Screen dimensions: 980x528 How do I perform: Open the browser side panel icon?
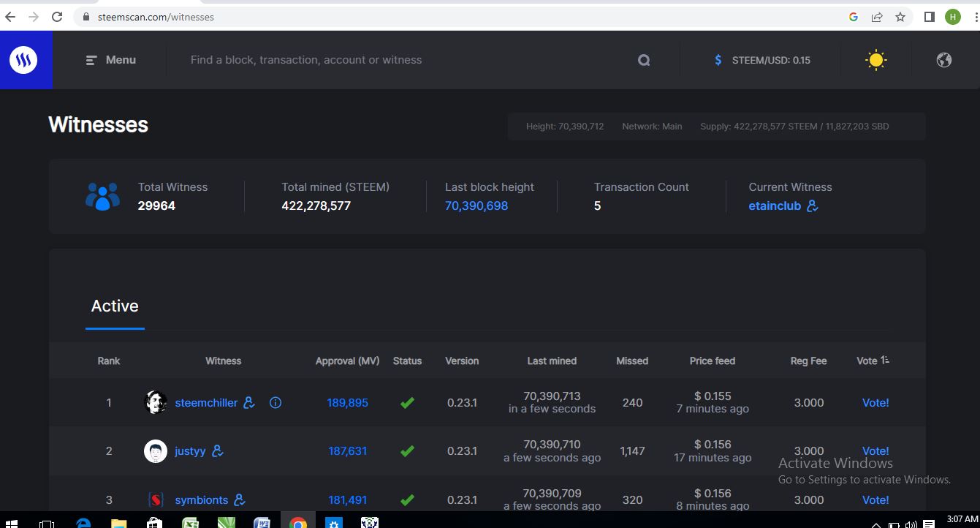point(930,16)
